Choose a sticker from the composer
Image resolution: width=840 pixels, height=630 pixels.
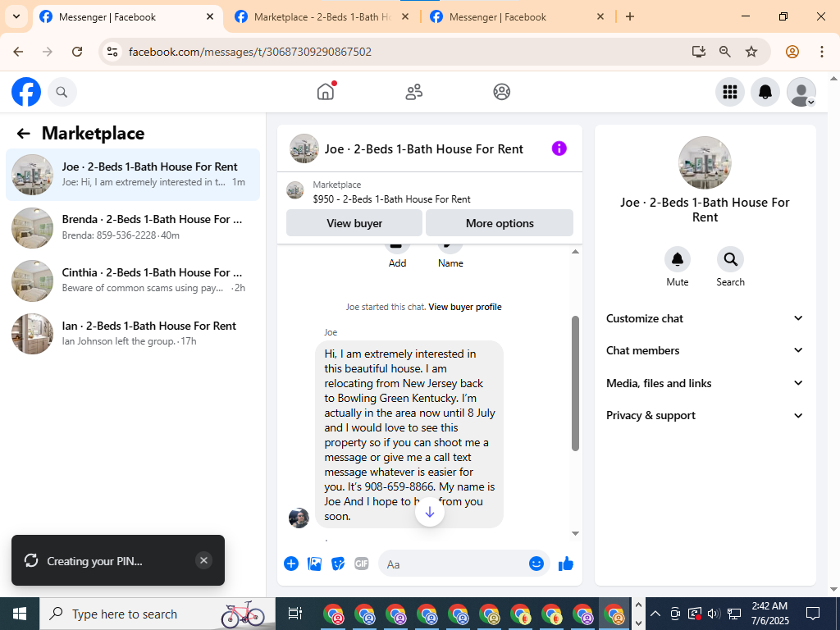338,564
